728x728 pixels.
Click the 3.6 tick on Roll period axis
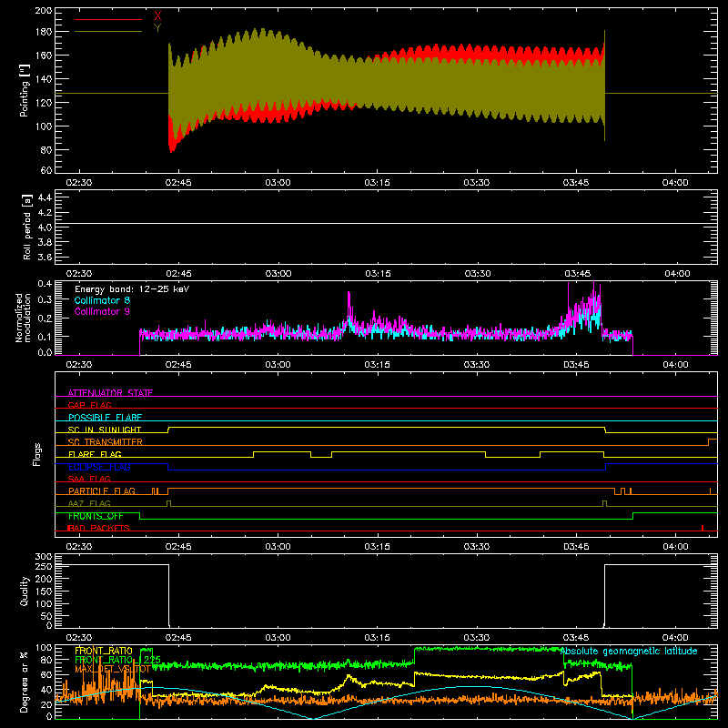[x=45, y=258]
